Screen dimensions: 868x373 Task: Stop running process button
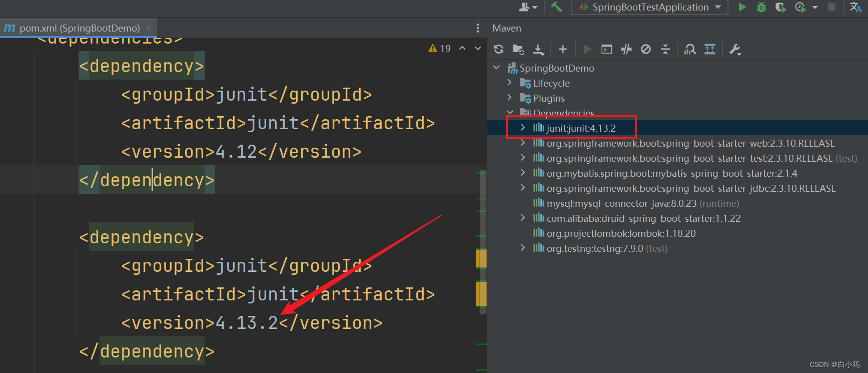coord(831,7)
